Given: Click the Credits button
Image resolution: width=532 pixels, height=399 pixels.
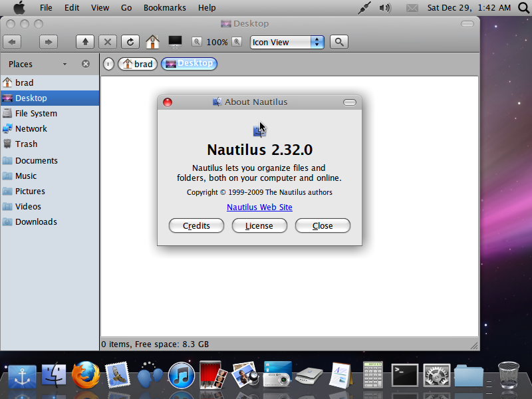Looking at the screenshot, I should (x=196, y=225).
